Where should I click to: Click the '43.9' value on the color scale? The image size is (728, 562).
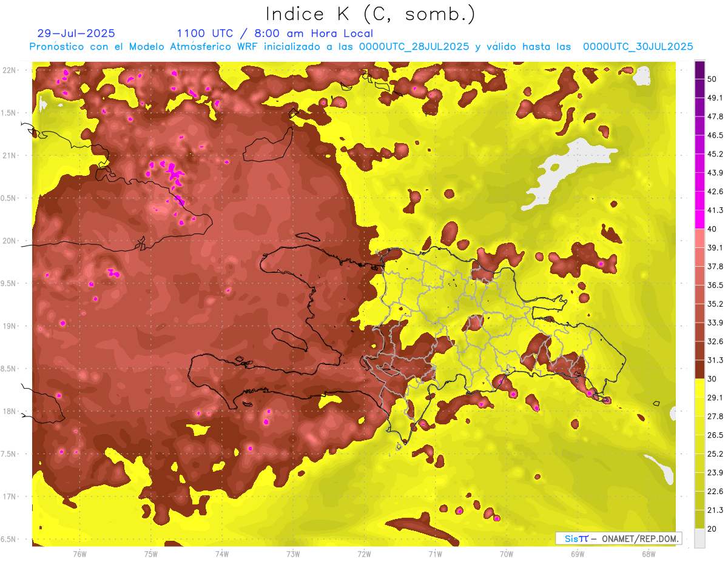[x=715, y=173]
